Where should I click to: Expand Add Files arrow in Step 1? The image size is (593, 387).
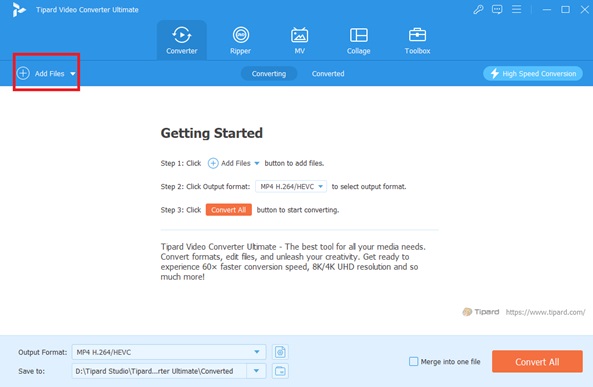257,163
